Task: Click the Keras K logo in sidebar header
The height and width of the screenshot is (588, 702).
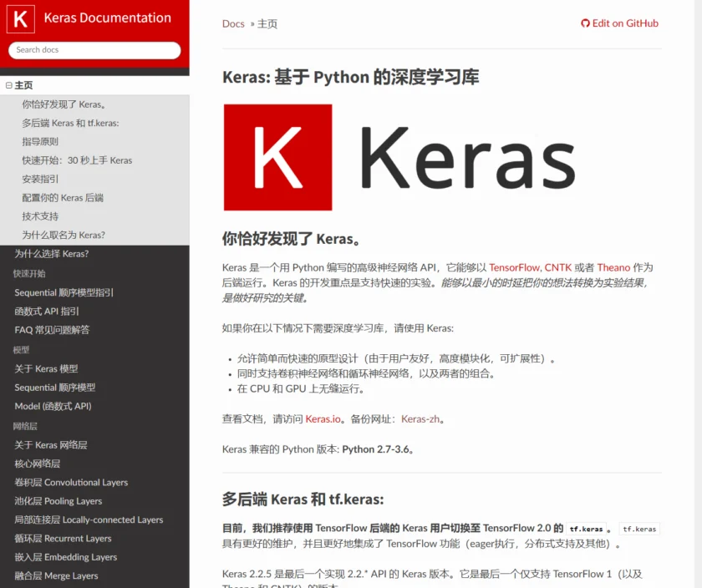Action: click(x=21, y=19)
